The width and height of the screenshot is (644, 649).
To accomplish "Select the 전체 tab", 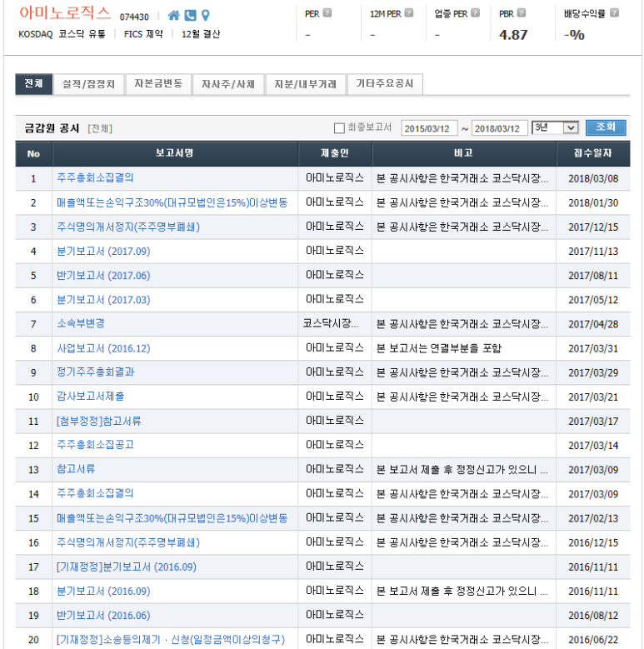I will [x=34, y=84].
